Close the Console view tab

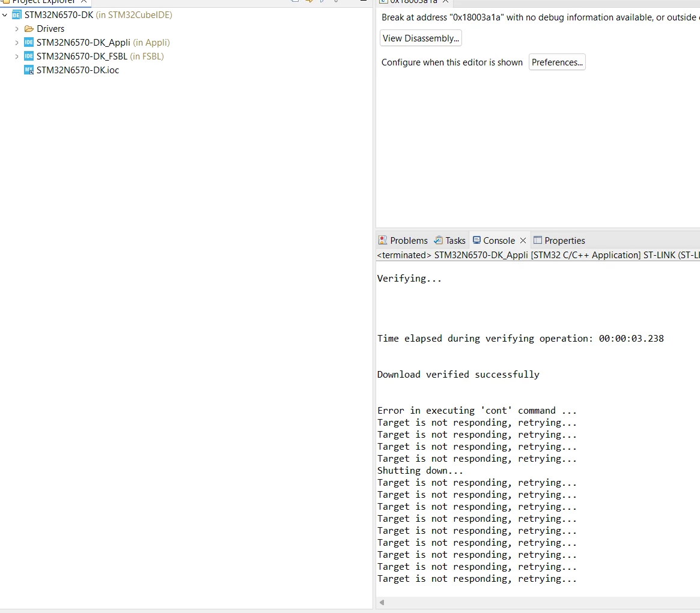click(x=523, y=241)
